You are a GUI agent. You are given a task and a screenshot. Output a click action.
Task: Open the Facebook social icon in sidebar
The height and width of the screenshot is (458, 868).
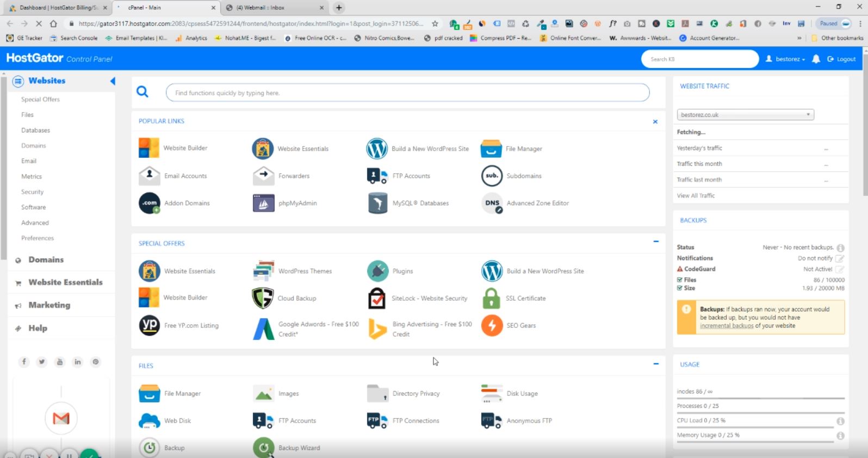click(x=24, y=362)
